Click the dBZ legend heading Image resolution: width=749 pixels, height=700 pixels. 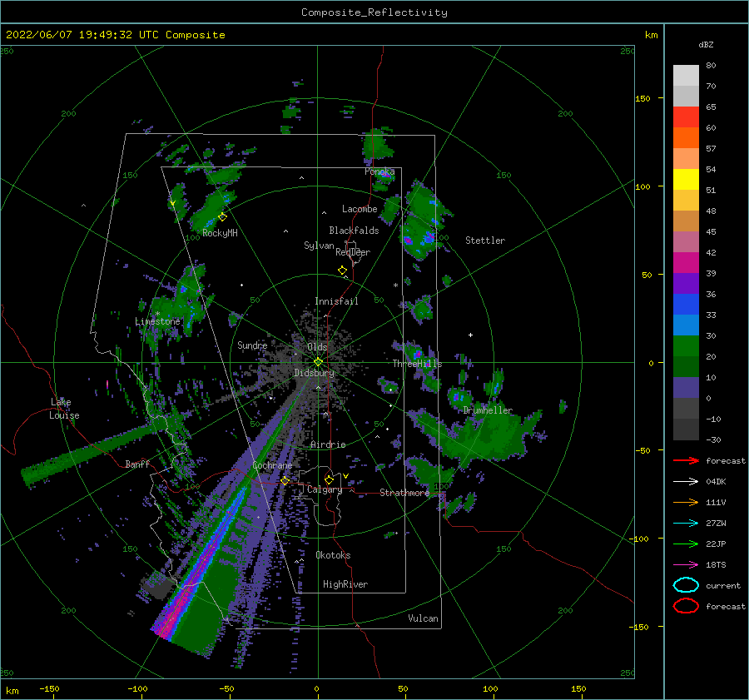[706, 44]
